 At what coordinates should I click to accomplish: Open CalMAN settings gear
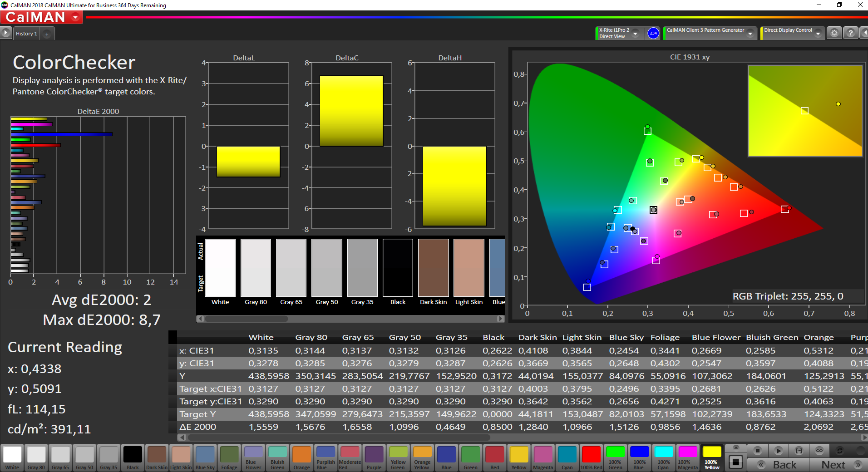(834, 33)
